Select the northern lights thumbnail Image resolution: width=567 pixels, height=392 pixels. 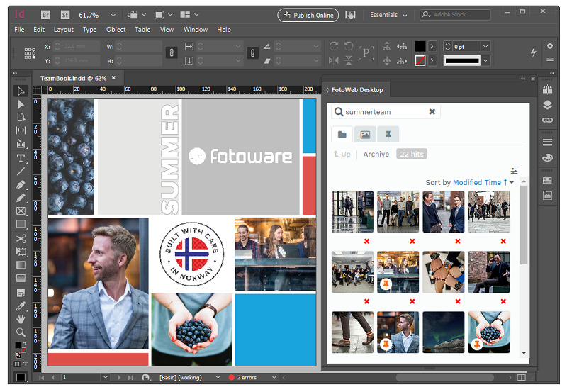444,332
